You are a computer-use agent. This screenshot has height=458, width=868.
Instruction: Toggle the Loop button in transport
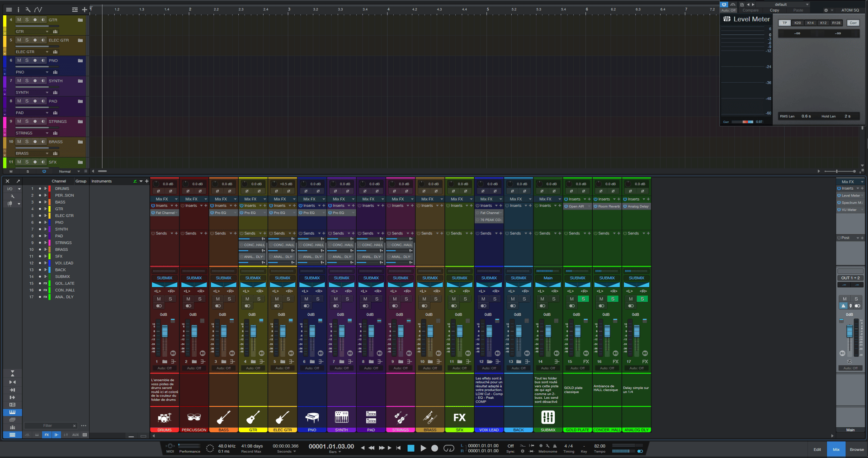(x=449, y=448)
